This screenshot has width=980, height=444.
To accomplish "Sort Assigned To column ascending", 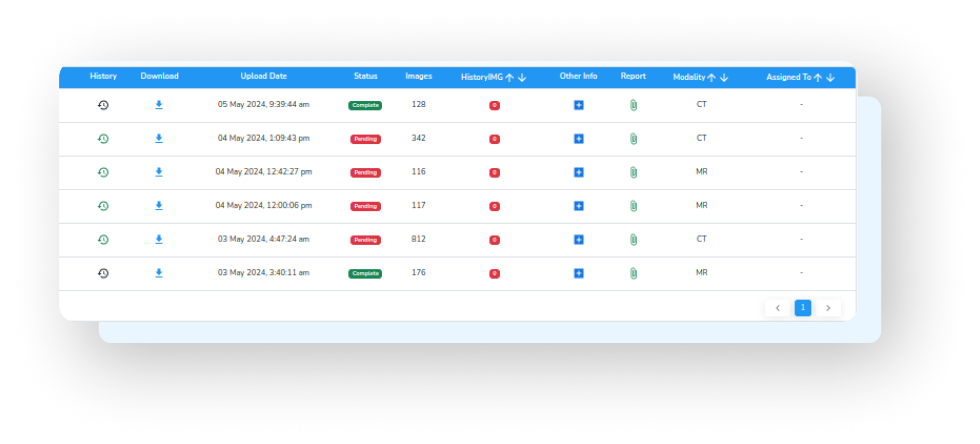I will (x=818, y=78).
